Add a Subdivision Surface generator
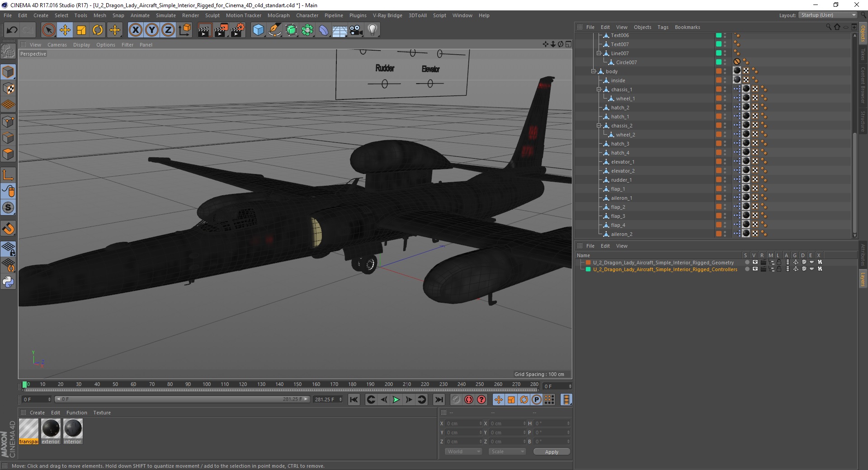 pos(291,30)
